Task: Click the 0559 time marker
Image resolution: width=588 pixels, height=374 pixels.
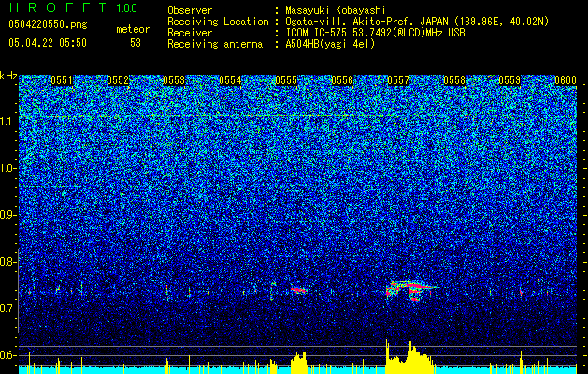Action: pyautogui.click(x=509, y=80)
